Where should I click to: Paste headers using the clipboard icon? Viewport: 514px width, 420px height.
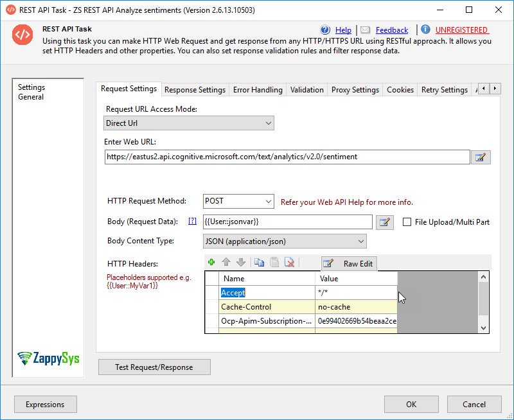tap(274, 263)
